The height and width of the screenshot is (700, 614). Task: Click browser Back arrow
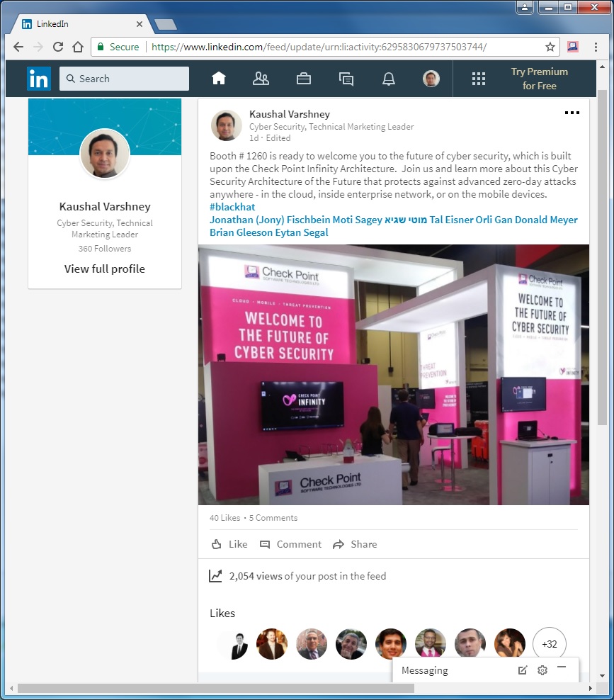coord(18,47)
